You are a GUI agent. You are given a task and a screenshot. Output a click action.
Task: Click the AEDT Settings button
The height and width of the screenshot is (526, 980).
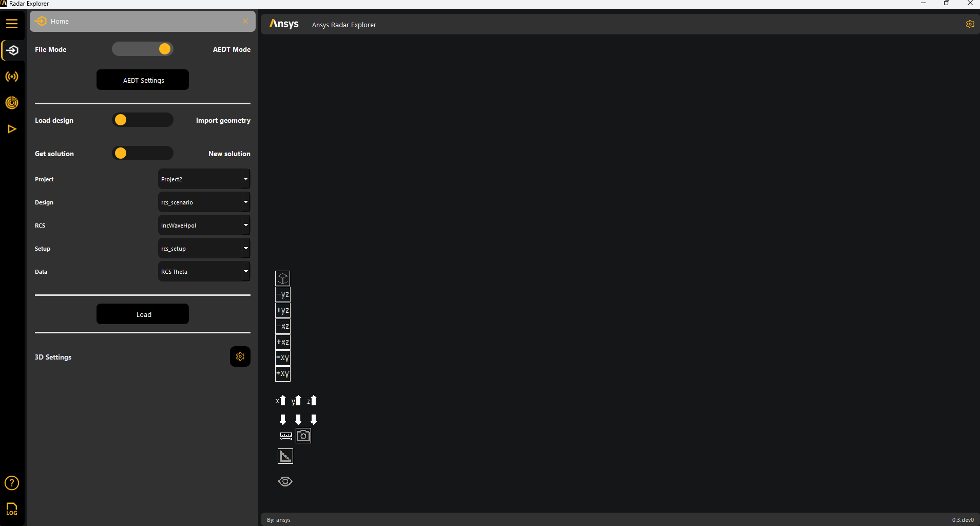coord(143,80)
